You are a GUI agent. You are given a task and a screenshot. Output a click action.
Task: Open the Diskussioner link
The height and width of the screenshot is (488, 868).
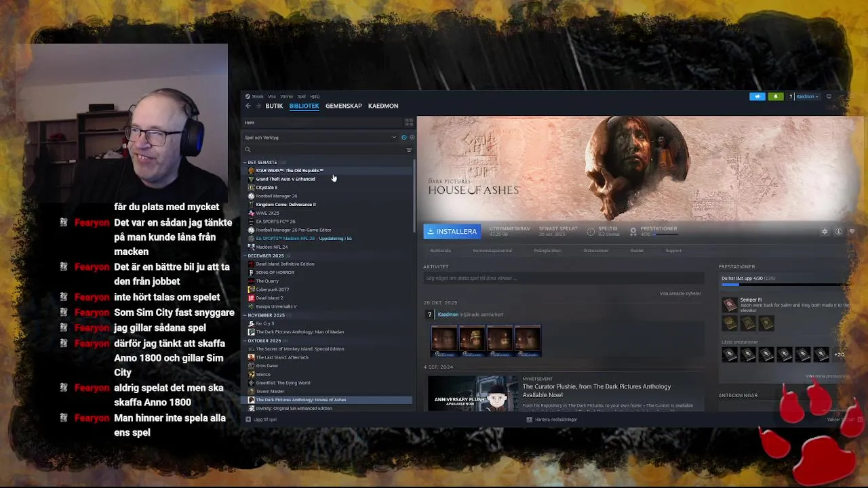coord(596,251)
